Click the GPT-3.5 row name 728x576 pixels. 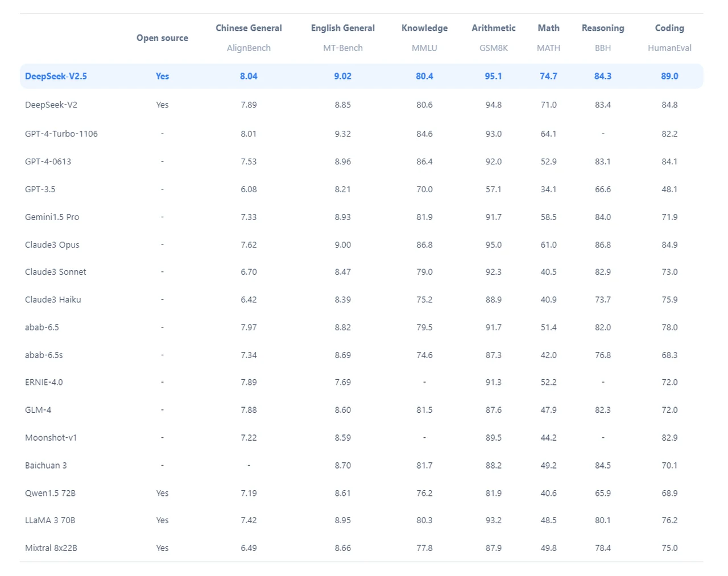(40, 189)
